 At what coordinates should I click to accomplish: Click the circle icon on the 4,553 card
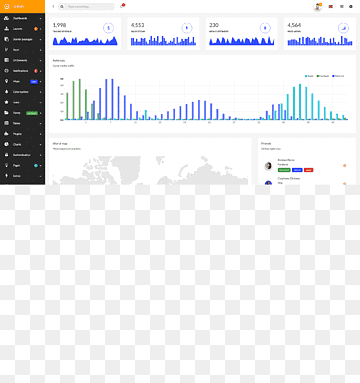point(187,28)
